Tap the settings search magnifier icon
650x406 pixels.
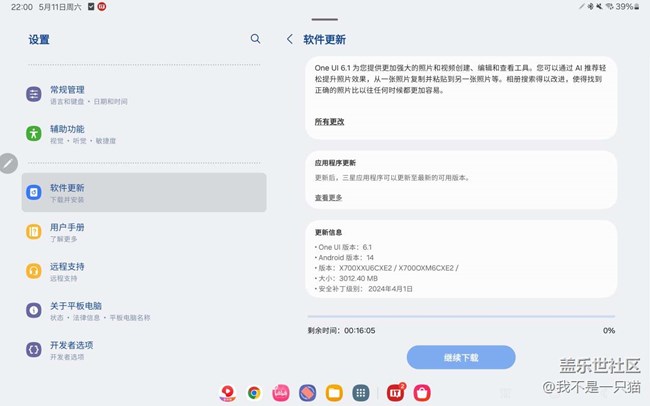pos(255,39)
